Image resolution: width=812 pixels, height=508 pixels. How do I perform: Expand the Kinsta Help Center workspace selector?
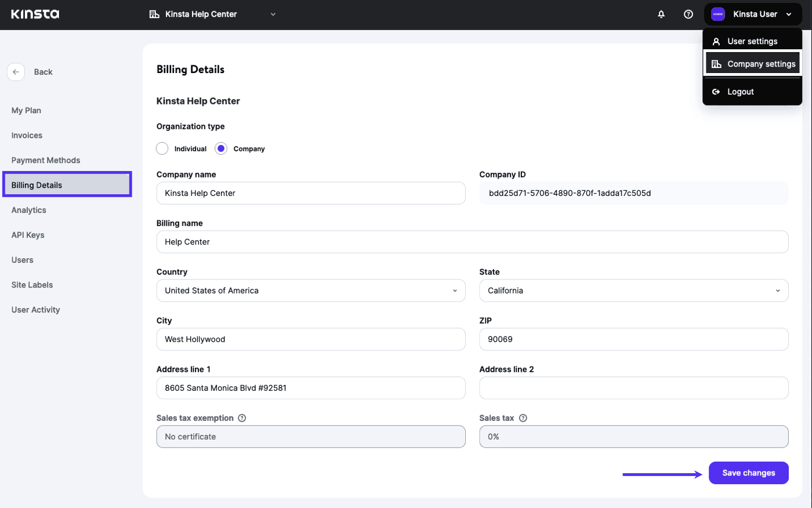pyautogui.click(x=273, y=14)
